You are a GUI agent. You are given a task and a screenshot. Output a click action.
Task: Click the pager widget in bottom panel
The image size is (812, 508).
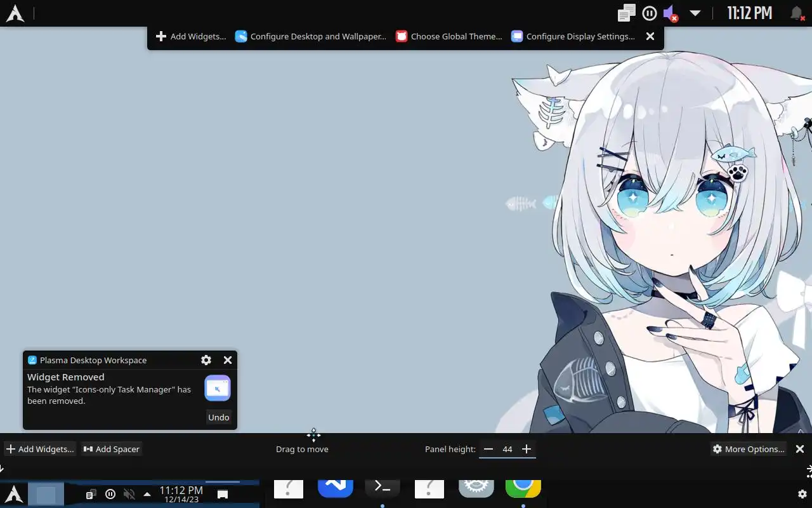coord(46,495)
